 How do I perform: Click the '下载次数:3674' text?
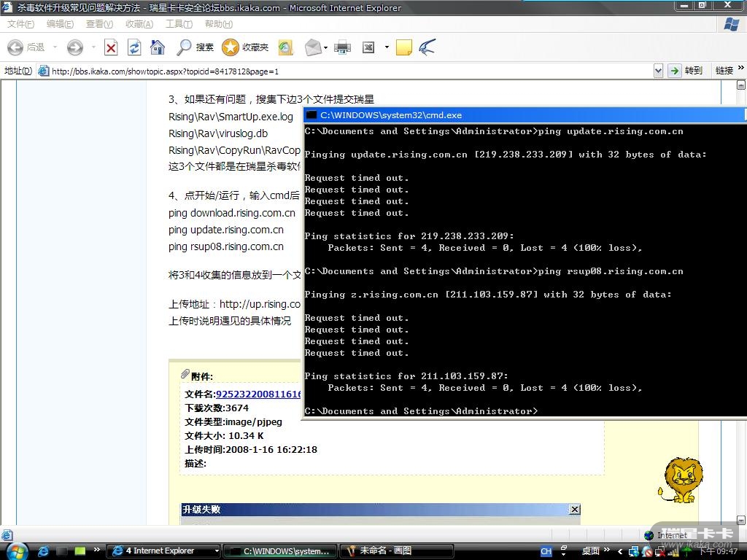click(x=216, y=408)
